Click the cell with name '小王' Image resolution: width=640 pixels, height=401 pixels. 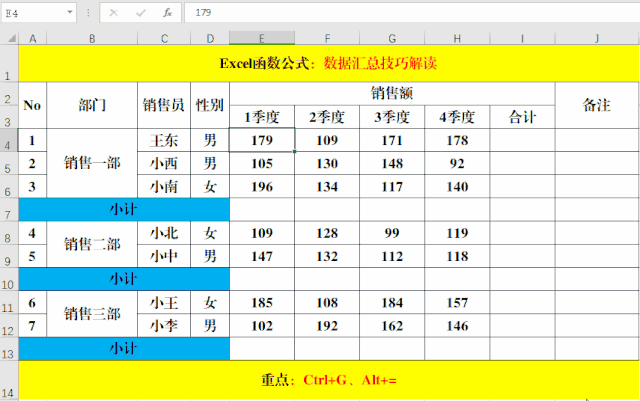click(x=164, y=303)
